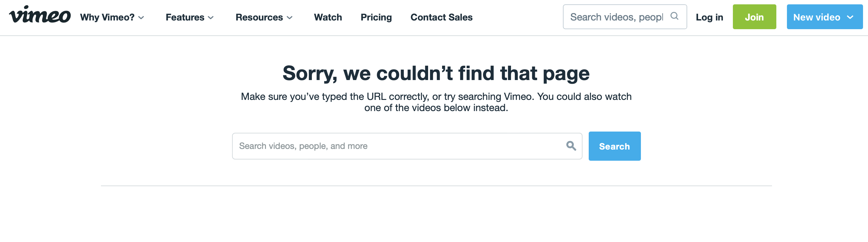
Task: Open the Watch menu item
Action: tap(327, 17)
